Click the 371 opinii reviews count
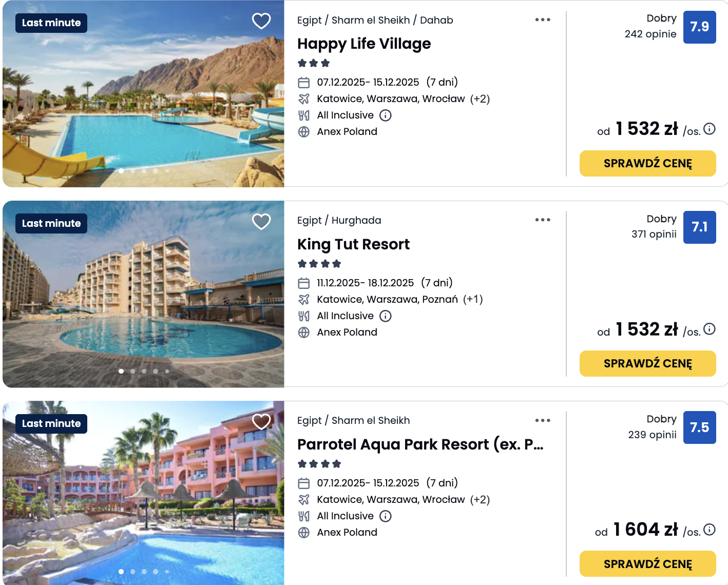This screenshot has height=585, width=728. (x=654, y=234)
